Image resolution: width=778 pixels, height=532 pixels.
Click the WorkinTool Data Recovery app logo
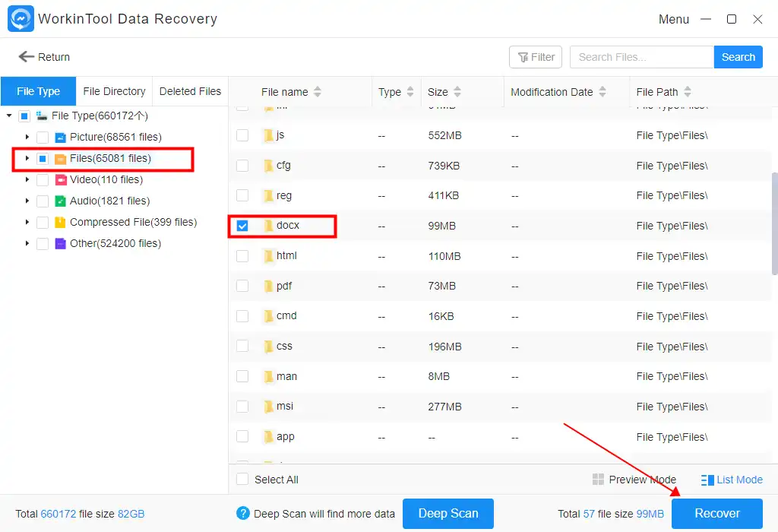pos(21,19)
